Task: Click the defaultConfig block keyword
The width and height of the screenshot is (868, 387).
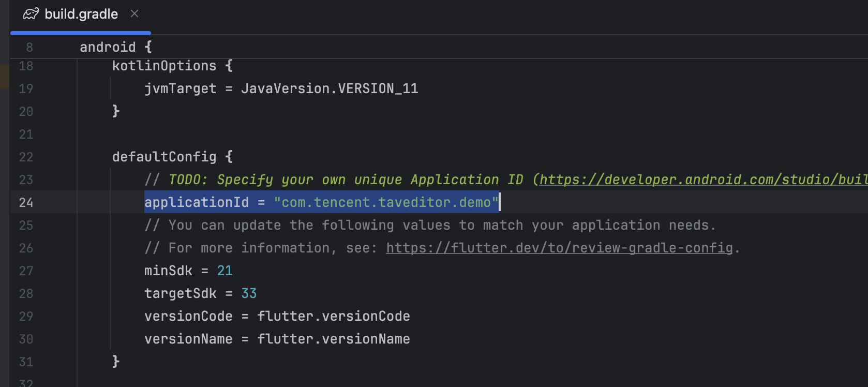Action: tap(164, 157)
